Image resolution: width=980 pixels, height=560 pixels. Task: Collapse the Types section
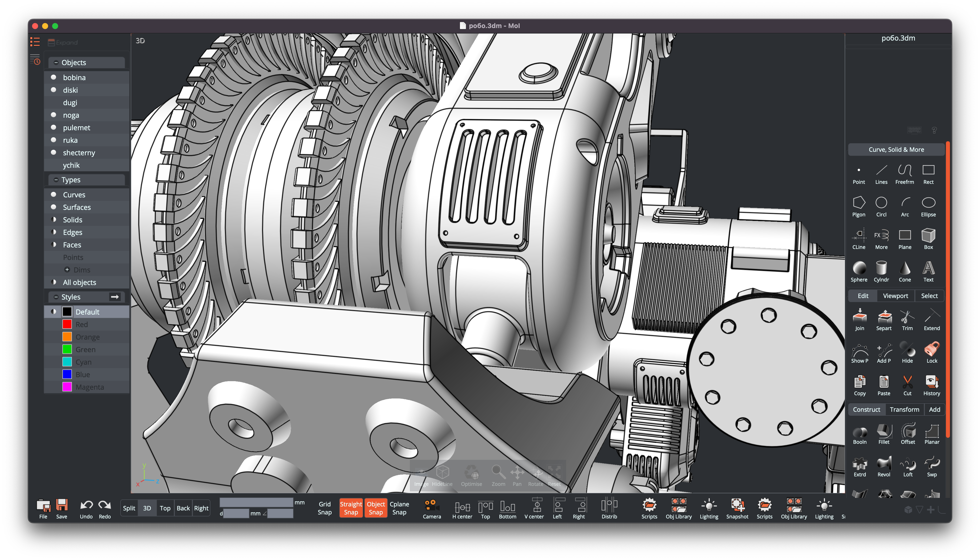pos(56,180)
